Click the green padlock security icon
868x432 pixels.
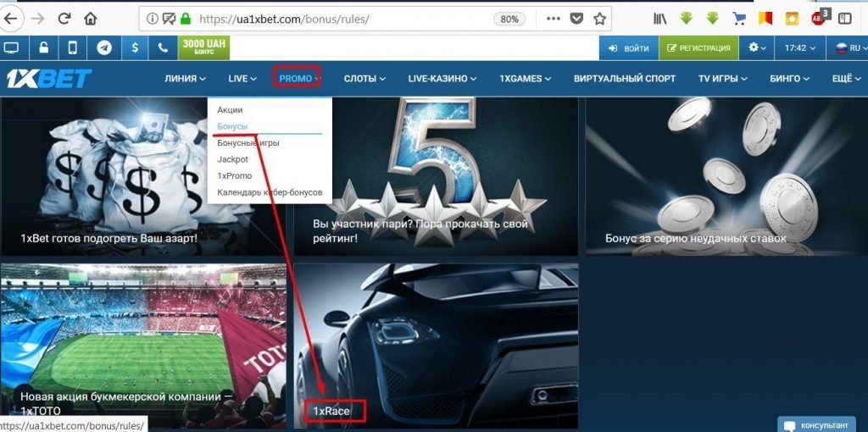[186, 19]
